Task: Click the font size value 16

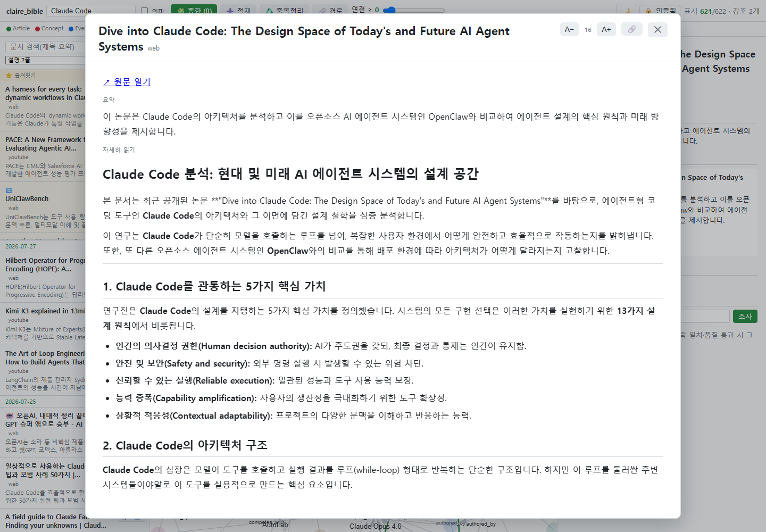Action: (588, 30)
